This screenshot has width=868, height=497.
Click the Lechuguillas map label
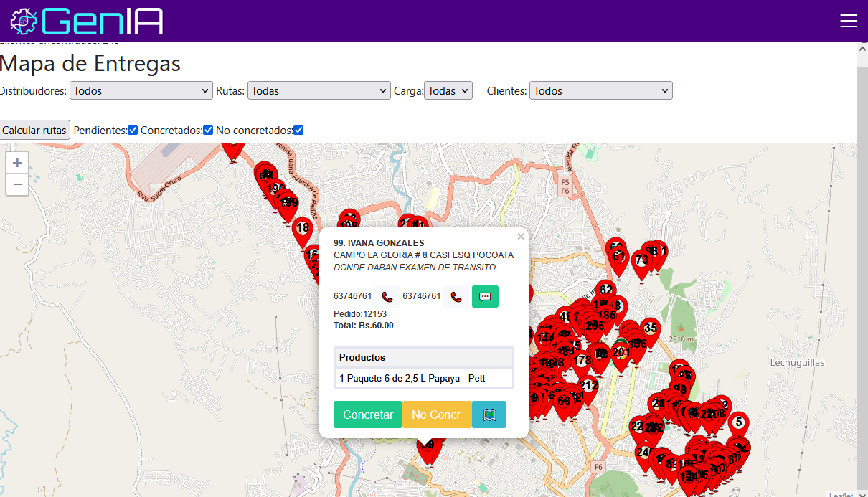click(x=797, y=363)
